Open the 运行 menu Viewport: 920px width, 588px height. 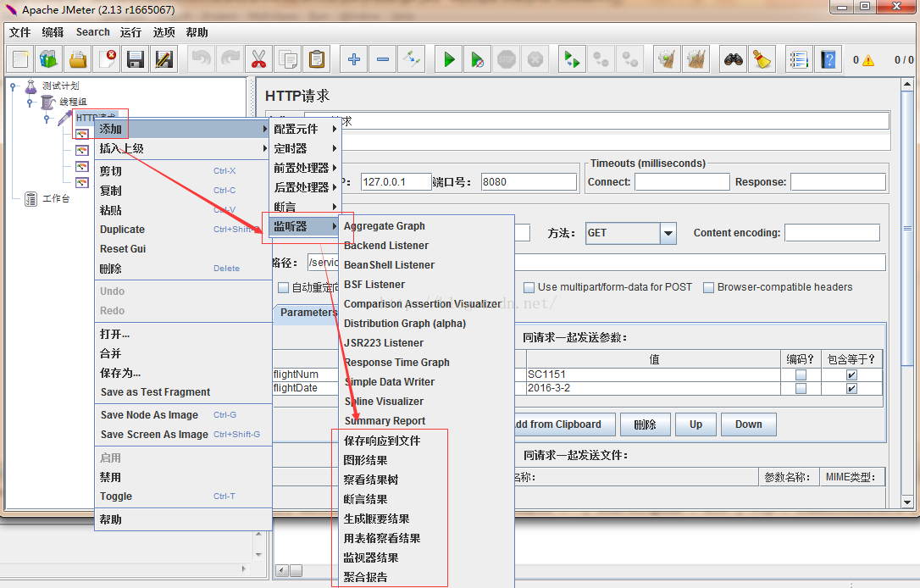click(130, 32)
